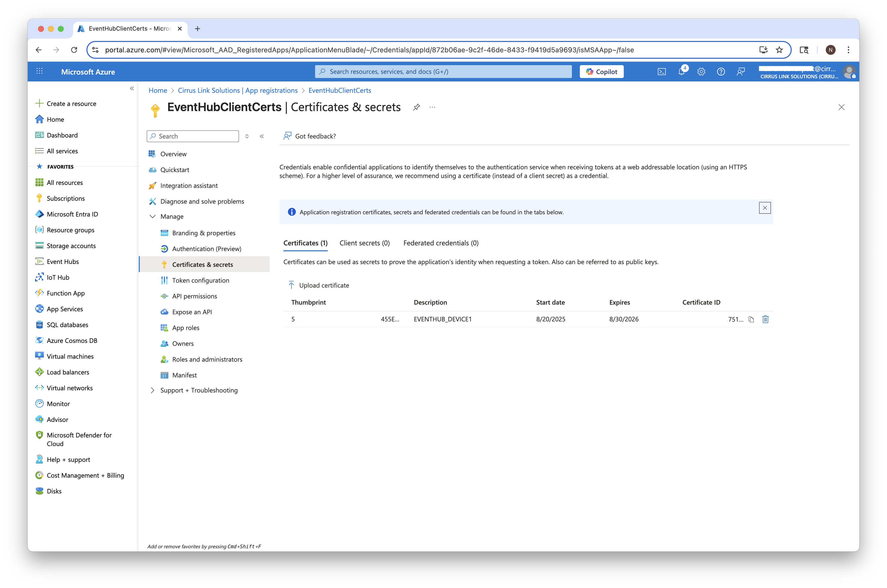This screenshot has height=588, width=887.
Task: Dismiss the information banner
Action: point(765,208)
